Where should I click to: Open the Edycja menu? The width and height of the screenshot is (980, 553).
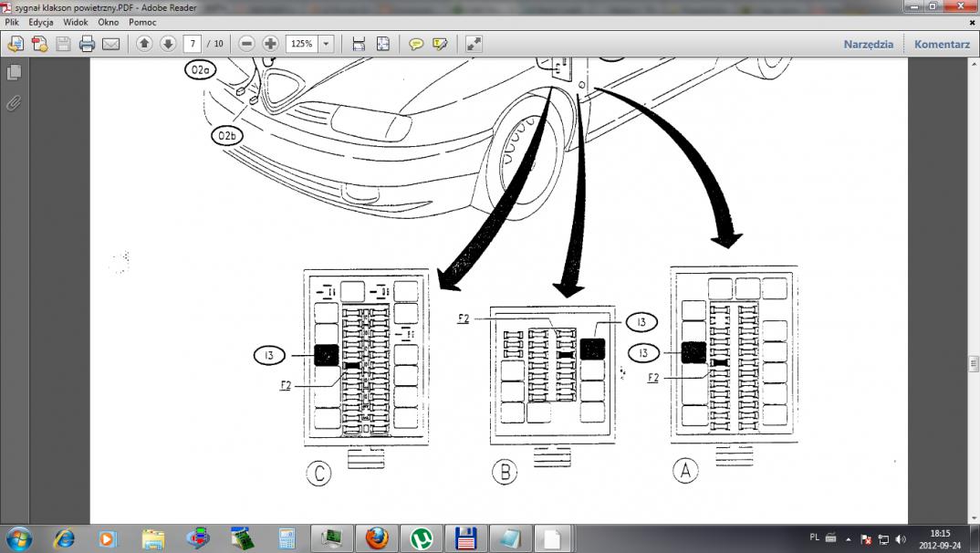pos(41,22)
